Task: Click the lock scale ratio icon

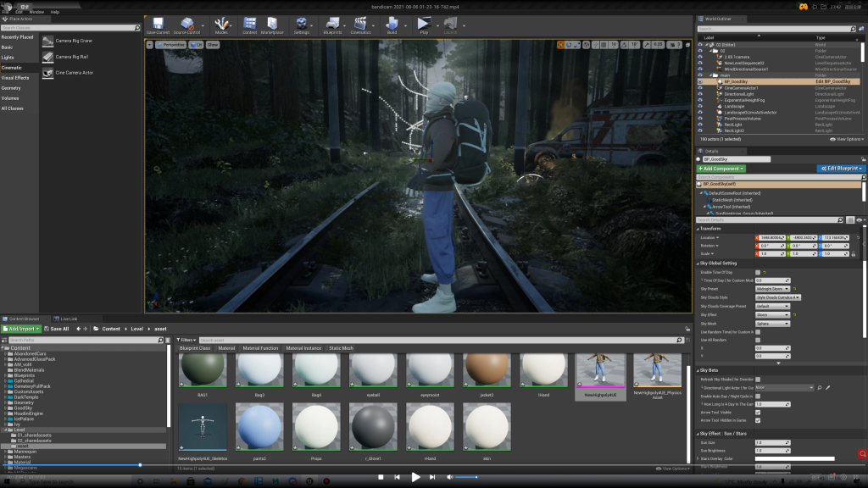Action: pyautogui.click(x=853, y=254)
